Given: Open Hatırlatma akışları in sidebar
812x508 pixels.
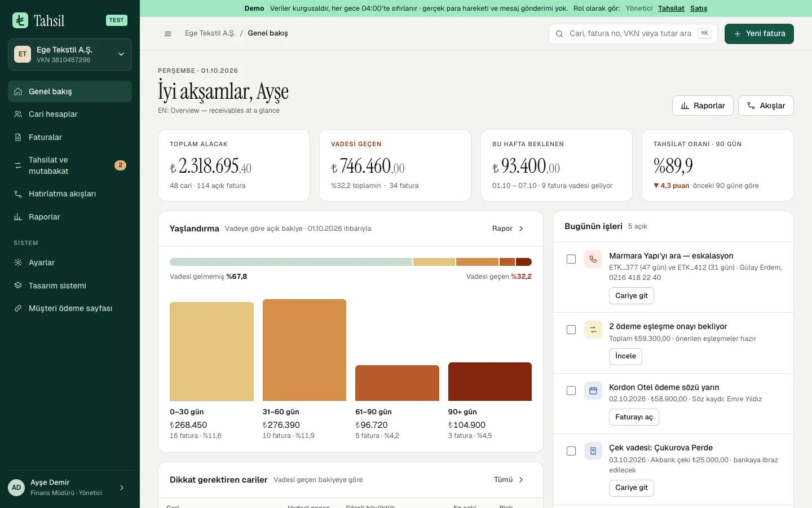Looking at the screenshot, I should (x=70, y=194).
